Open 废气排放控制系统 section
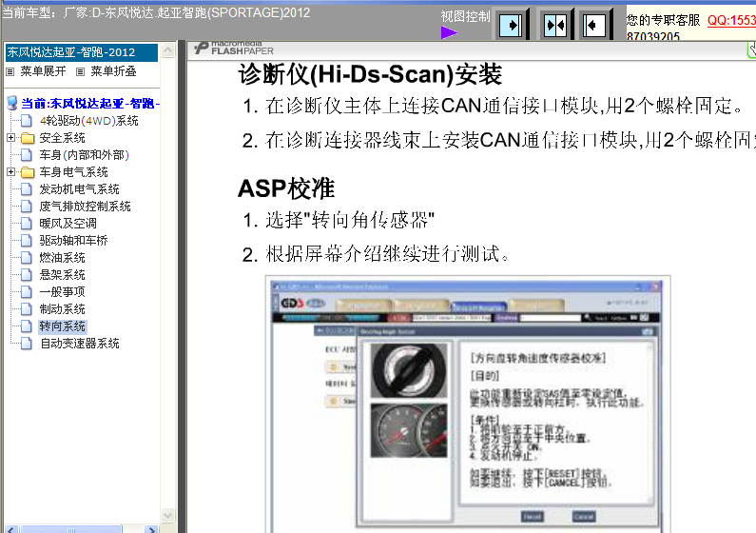The height and width of the screenshot is (533, 756). (x=85, y=207)
